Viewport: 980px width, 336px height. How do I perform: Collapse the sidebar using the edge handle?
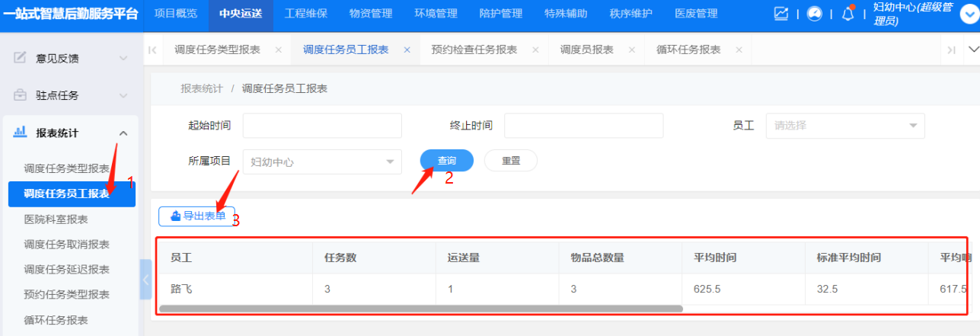click(x=146, y=280)
